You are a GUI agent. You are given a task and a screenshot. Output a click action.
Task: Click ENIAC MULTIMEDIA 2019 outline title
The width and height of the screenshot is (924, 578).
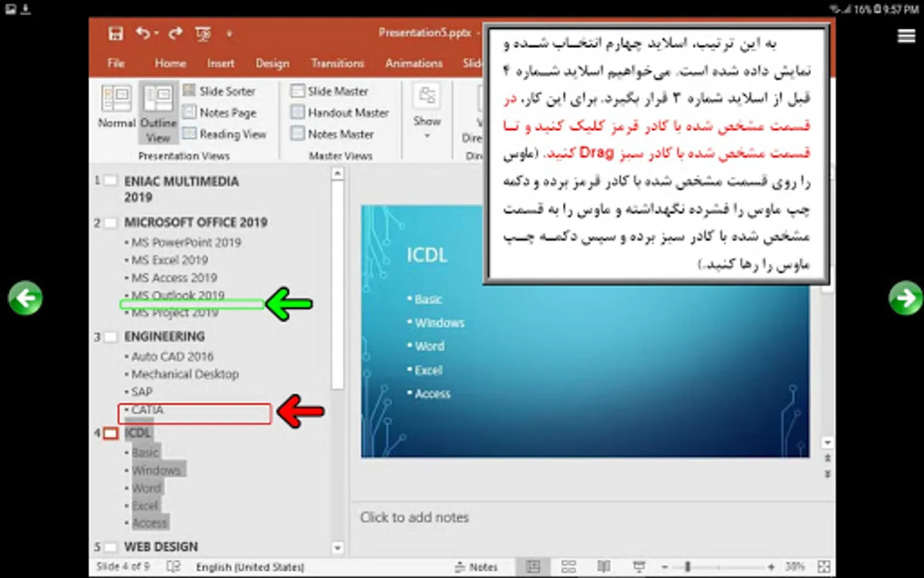point(182,189)
